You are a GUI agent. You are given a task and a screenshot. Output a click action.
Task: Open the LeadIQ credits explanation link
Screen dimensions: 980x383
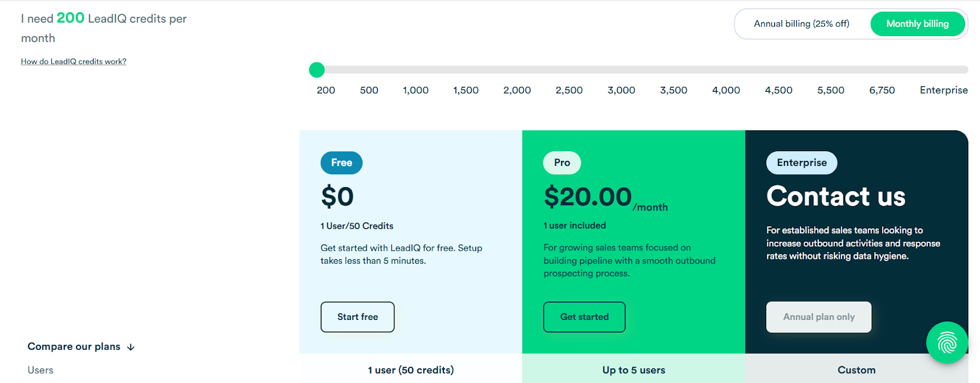coord(73,61)
